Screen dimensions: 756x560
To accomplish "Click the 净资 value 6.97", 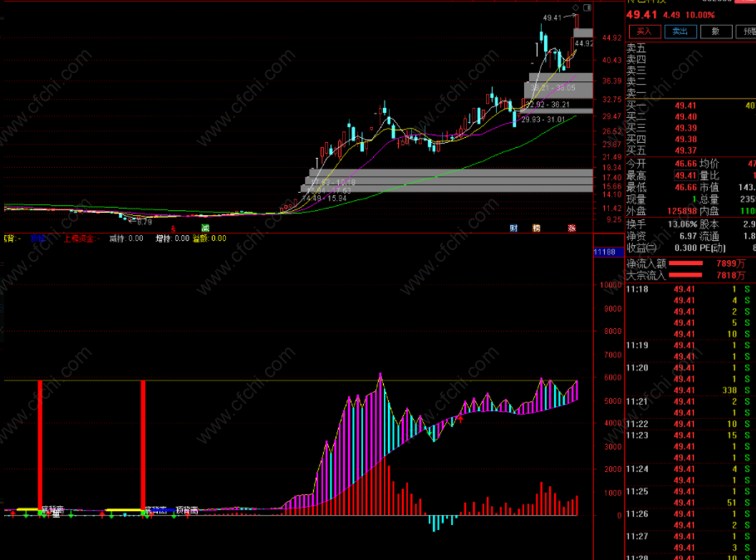I will (688, 236).
